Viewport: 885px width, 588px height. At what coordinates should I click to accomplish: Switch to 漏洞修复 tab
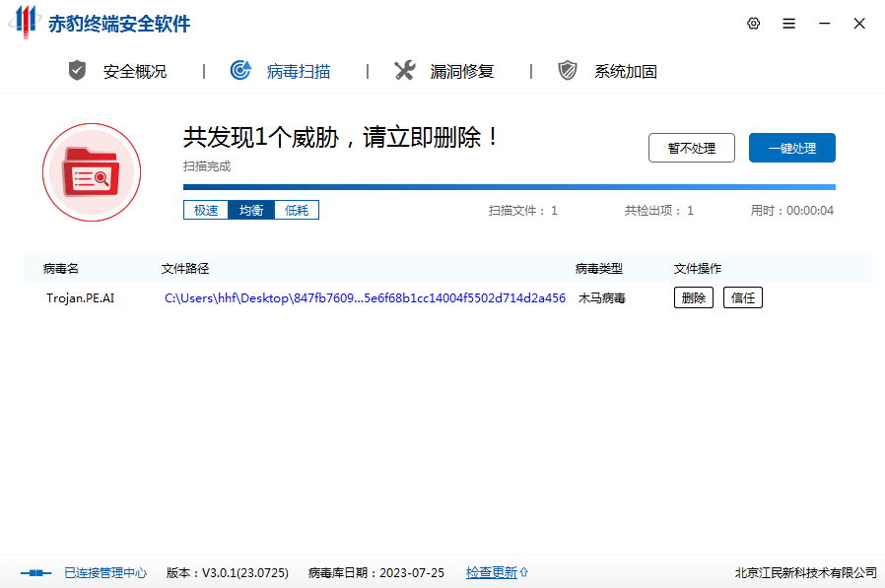(461, 71)
